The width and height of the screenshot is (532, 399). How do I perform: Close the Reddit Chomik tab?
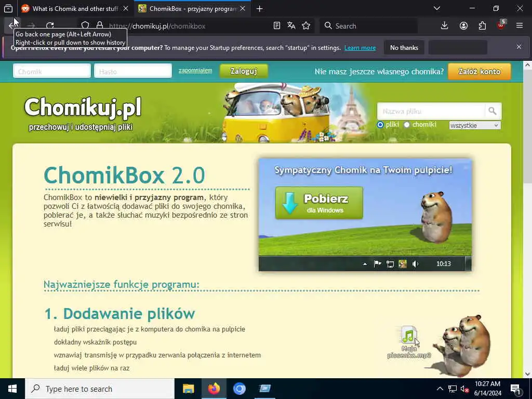(x=126, y=8)
